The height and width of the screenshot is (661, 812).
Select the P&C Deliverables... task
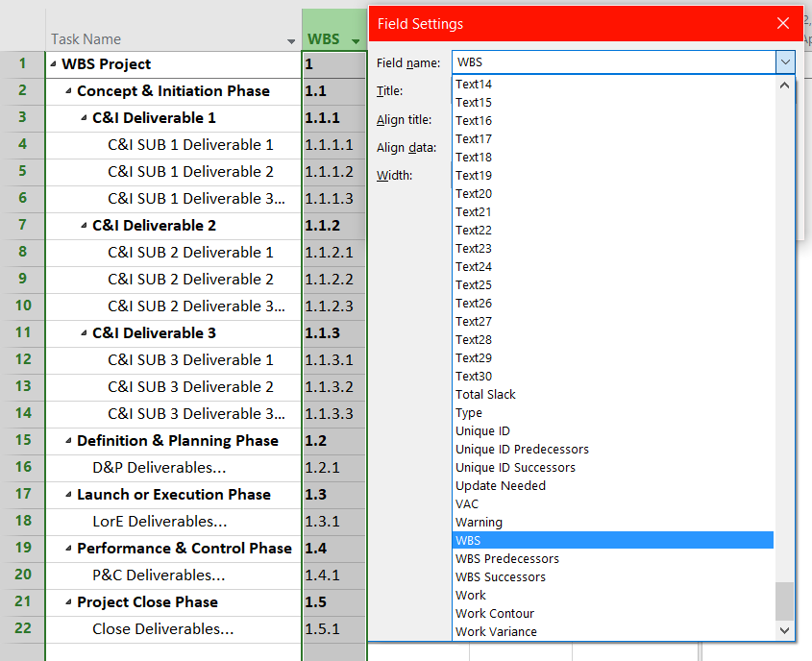(x=159, y=575)
